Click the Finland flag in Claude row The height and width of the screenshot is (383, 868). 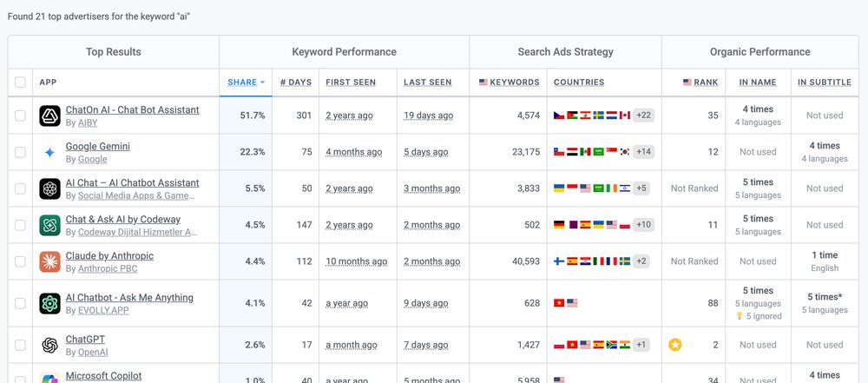pyautogui.click(x=559, y=261)
